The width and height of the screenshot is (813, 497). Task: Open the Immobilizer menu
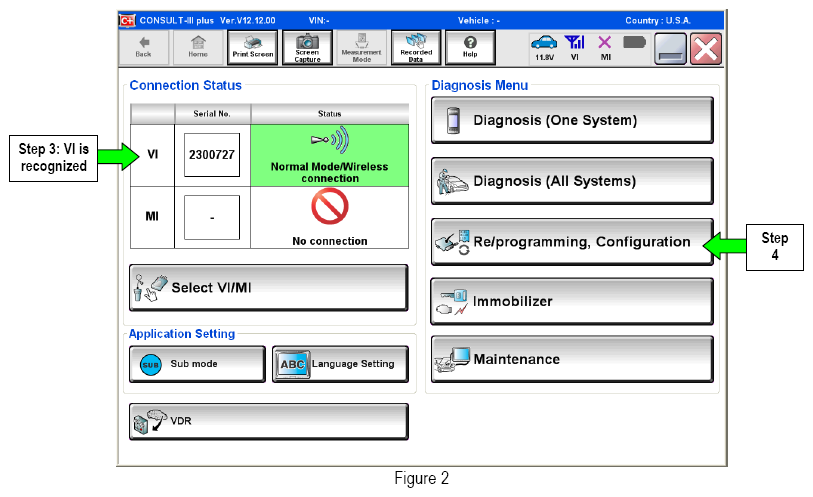point(572,301)
